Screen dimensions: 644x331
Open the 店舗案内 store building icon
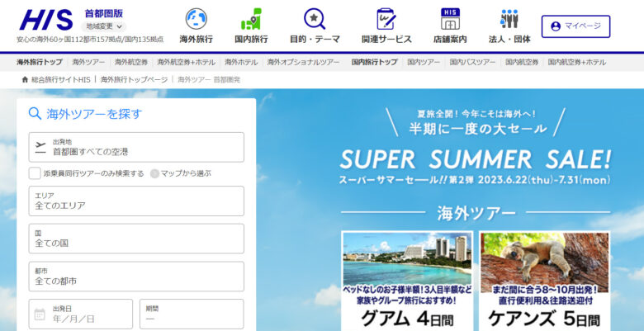point(450,19)
